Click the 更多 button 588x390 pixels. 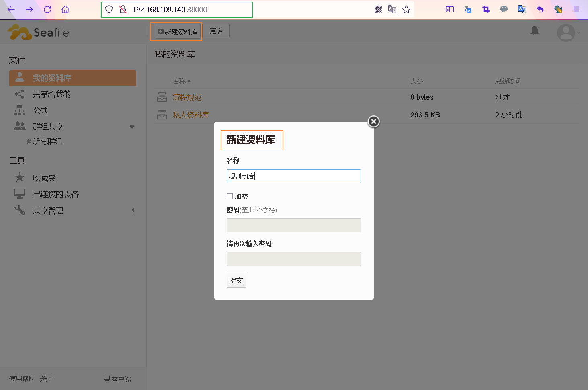click(x=216, y=31)
